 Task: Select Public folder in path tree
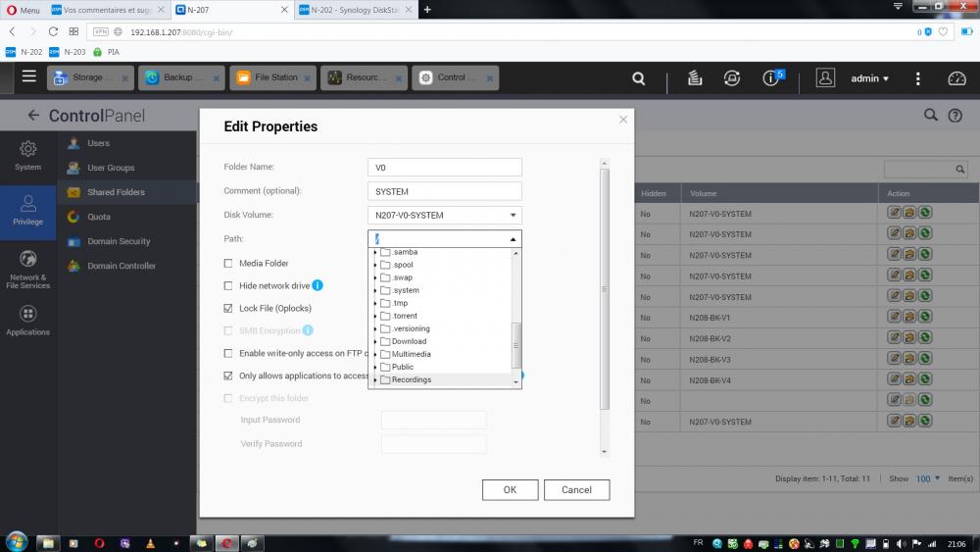(x=403, y=367)
